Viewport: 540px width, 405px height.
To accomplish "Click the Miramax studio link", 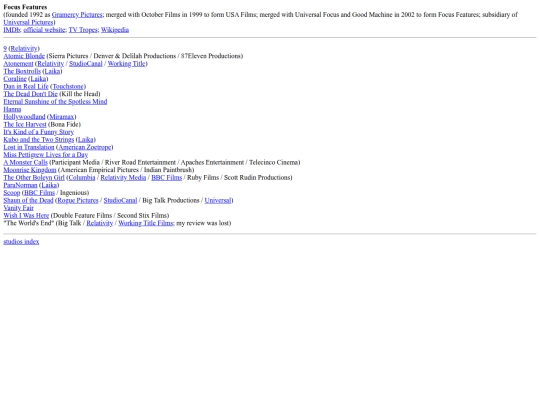I will click(62, 117).
